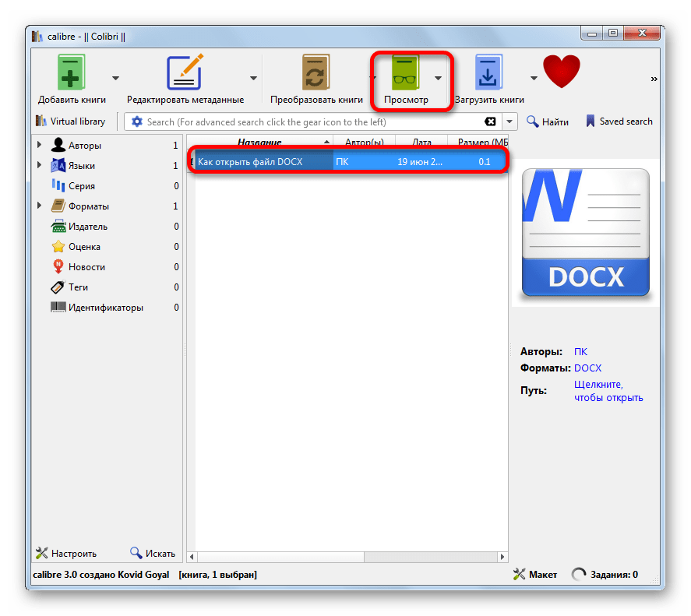Select the Авторы person icon
691x616 pixels.
(x=58, y=145)
